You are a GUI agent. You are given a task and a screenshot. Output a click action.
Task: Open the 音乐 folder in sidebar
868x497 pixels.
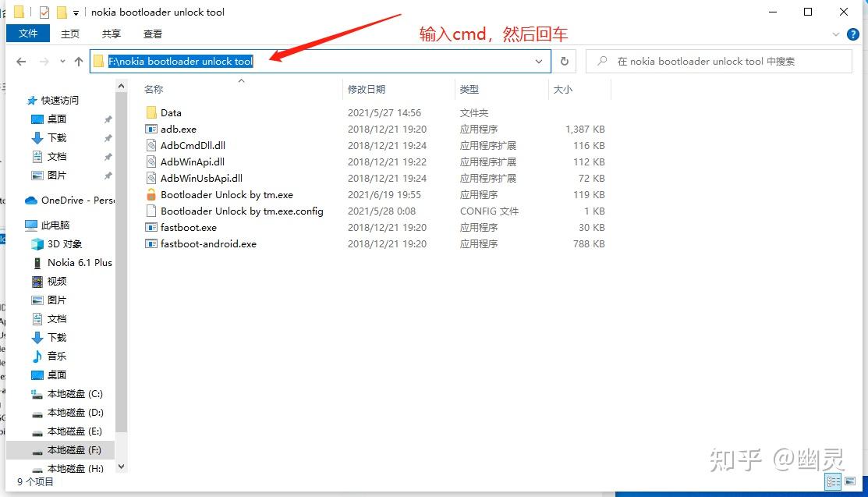click(56, 357)
